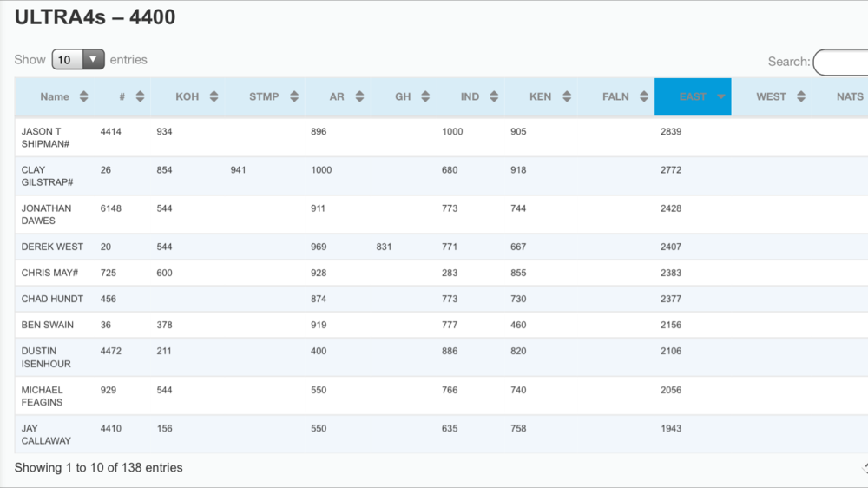Screen dimensions: 868x488
Task: Click the sort arrows beside Name header
Action: [x=83, y=97]
